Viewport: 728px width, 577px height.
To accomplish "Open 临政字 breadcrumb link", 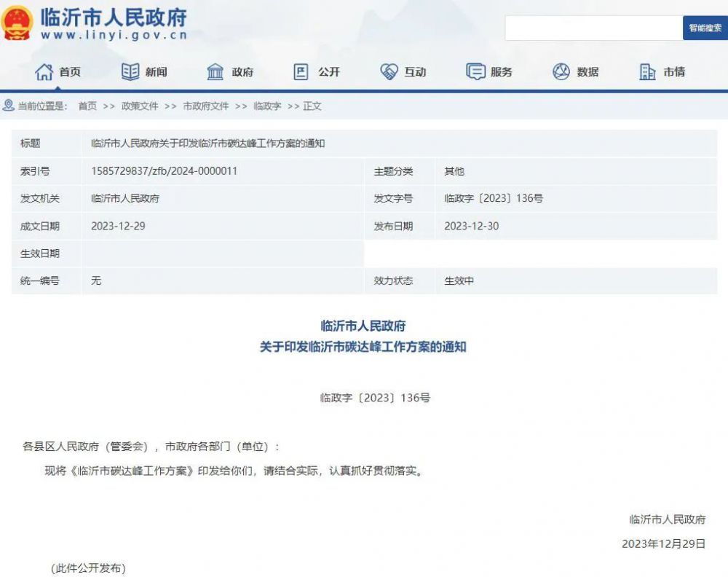I will [x=267, y=106].
